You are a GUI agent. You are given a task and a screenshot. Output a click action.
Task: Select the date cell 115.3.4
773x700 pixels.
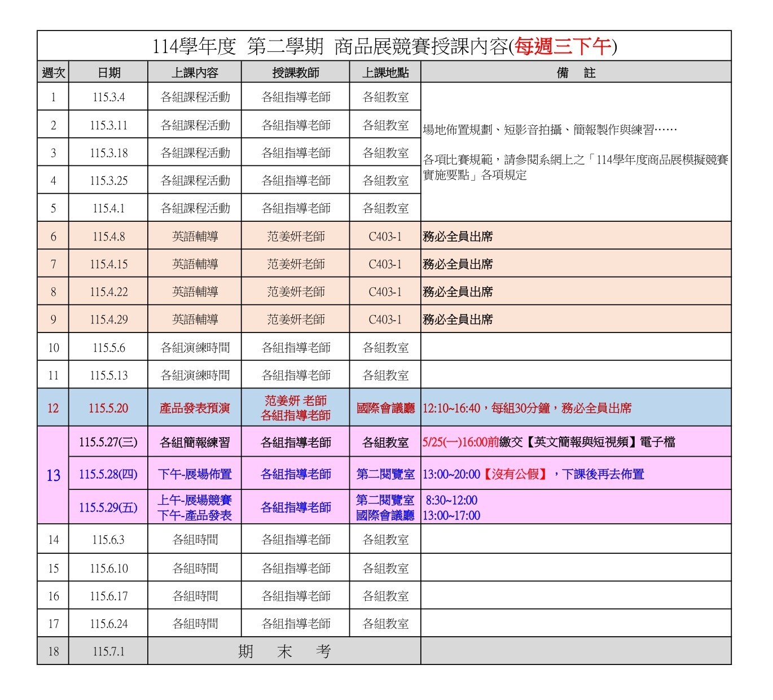[108, 97]
